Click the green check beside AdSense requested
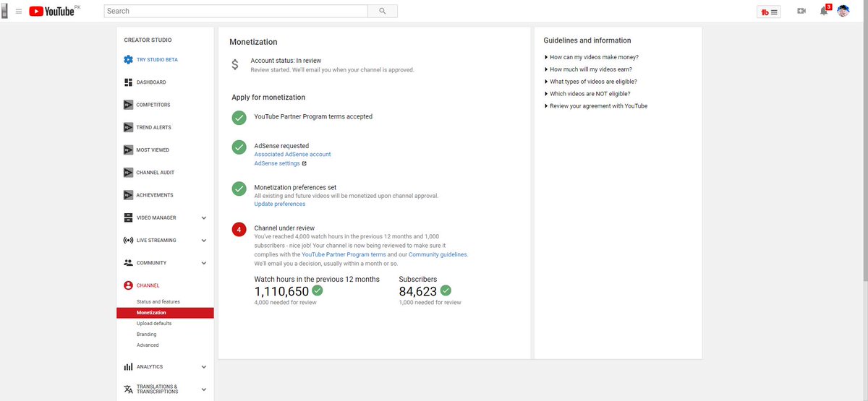This screenshot has width=868, height=401. (x=239, y=147)
